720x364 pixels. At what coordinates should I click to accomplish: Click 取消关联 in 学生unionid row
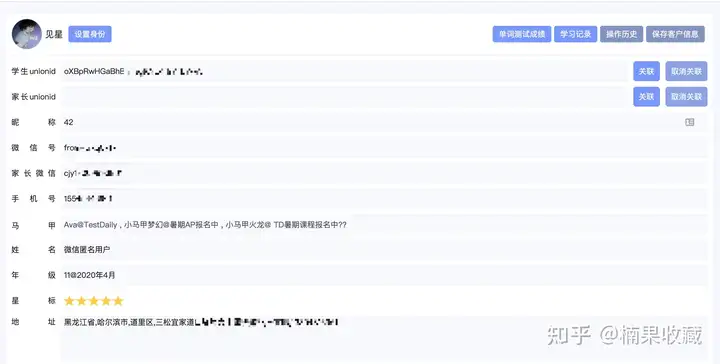(686, 71)
